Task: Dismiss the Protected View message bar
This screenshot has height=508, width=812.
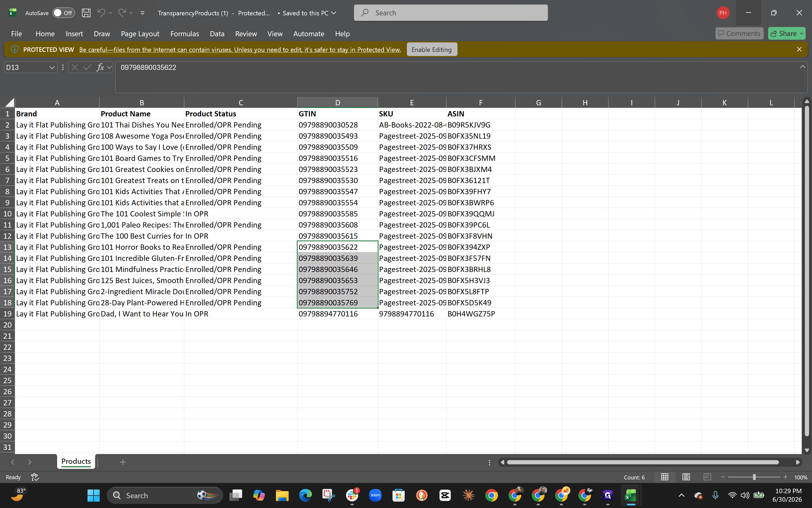Action: coord(799,49)
